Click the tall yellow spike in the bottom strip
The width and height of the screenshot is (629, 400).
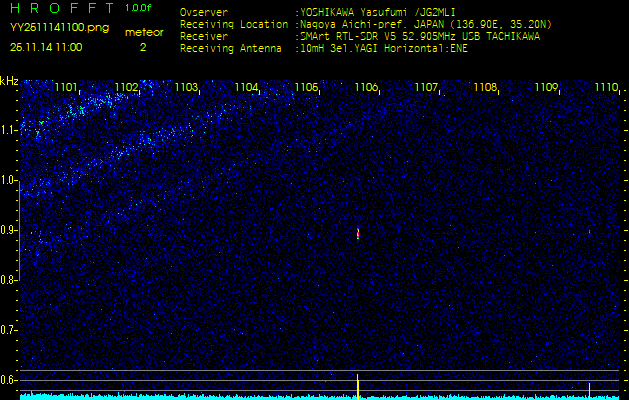pyautogui.click(x=358, y=384)
